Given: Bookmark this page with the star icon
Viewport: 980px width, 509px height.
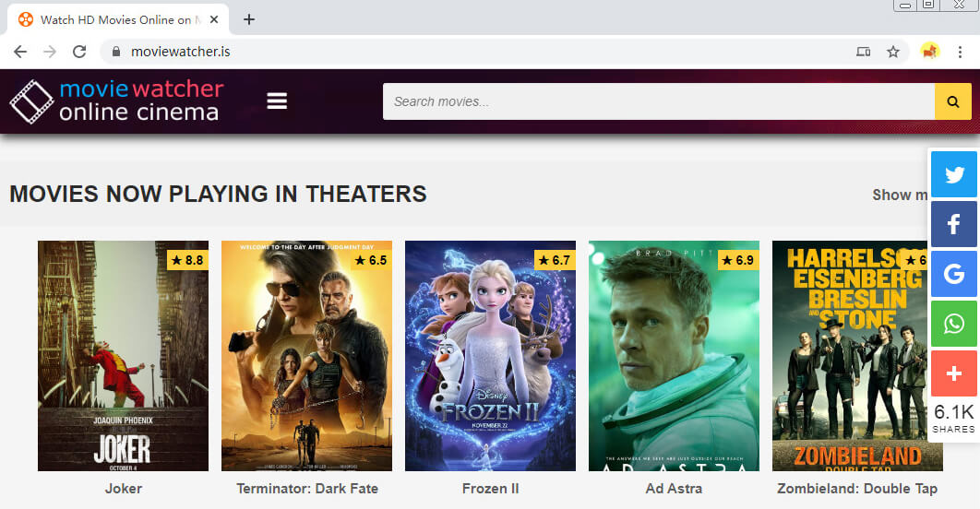Looking at the screenshot, I should coord(893,52).
